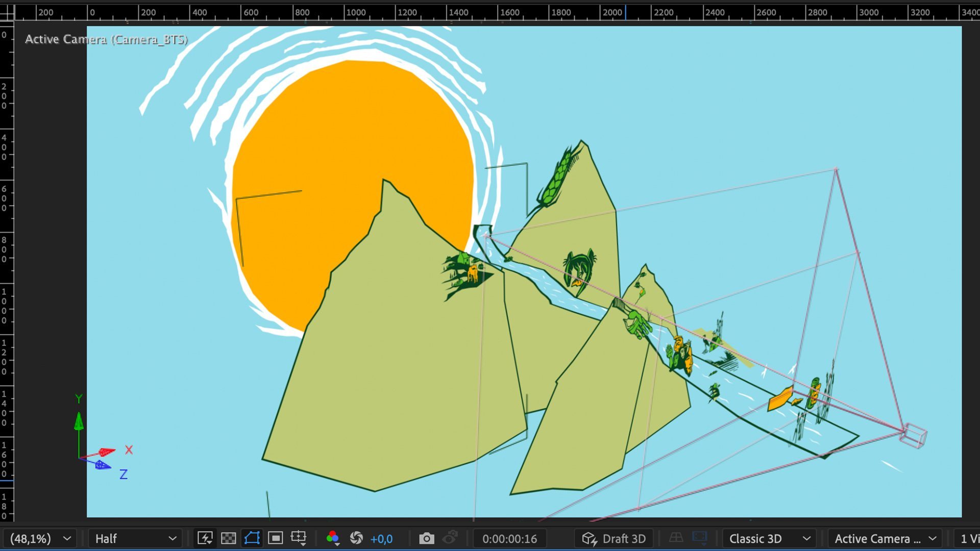Open the show channel RGB circles icon

coord(333,538)
